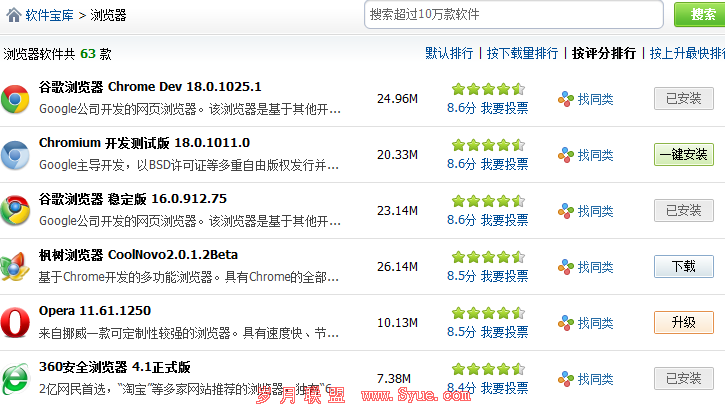Click the star rating of CoolNovo
The image size is (725, 405).
pyautogui.click(x=488, y=257)
